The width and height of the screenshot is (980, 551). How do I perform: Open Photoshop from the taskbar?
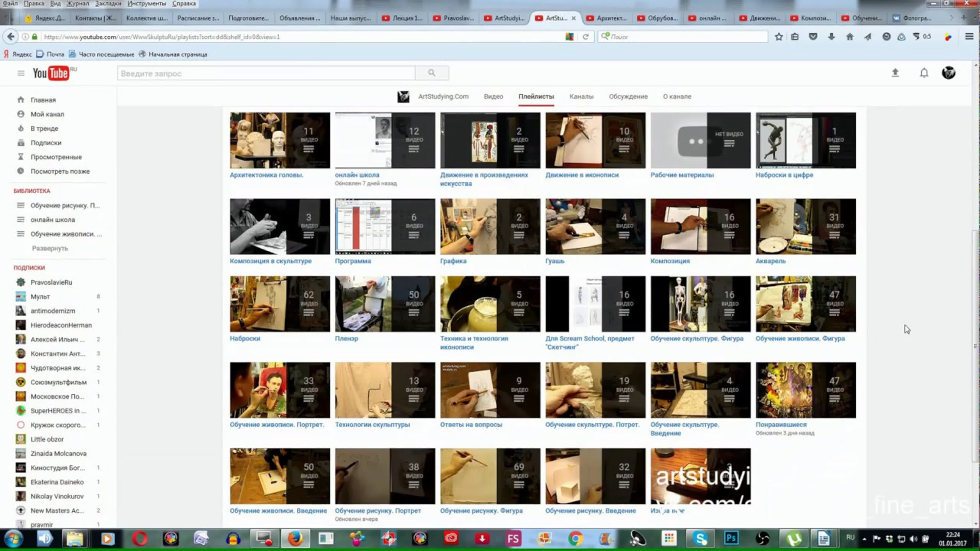pyautogui.click(x=731, y=539)
